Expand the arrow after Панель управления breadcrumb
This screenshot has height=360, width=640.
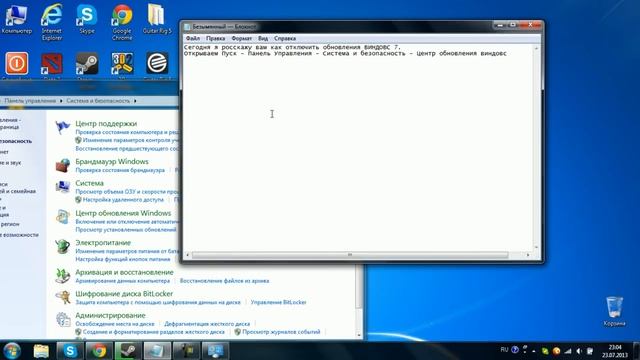click(61, 101)
